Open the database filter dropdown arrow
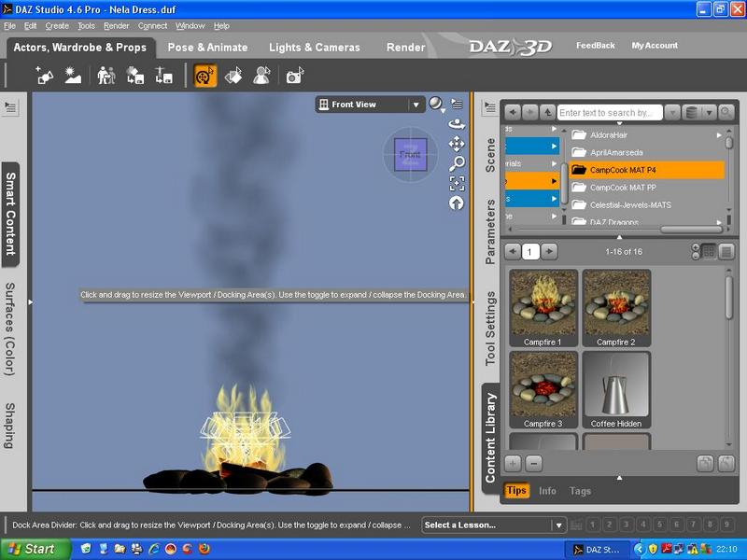 click(x=709, y=112)
